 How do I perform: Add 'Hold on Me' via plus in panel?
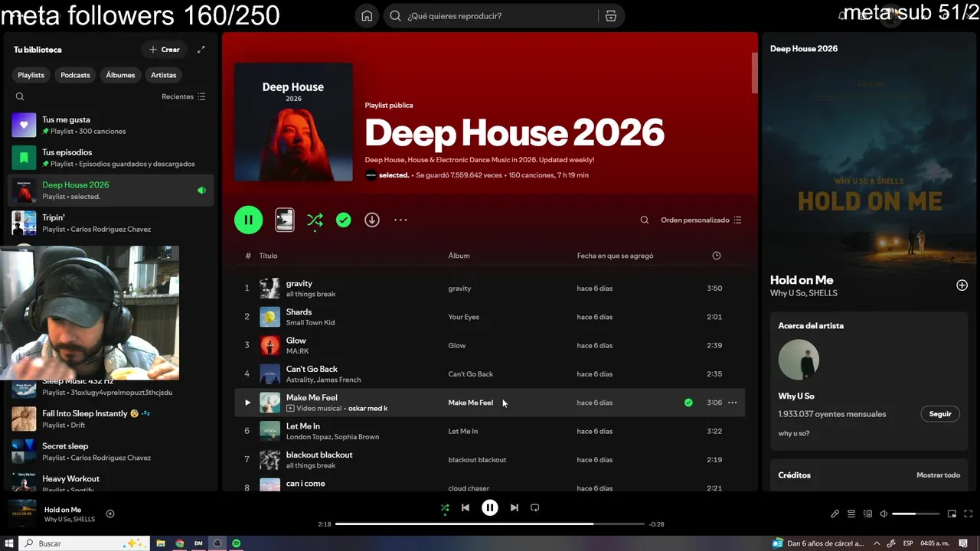[962, 285]
